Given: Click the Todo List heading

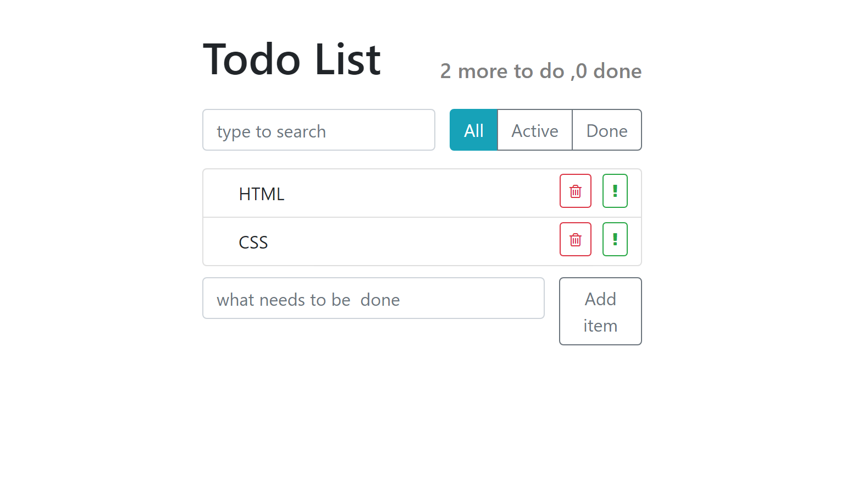Looking at the screenshot, I should coord(291,59).
